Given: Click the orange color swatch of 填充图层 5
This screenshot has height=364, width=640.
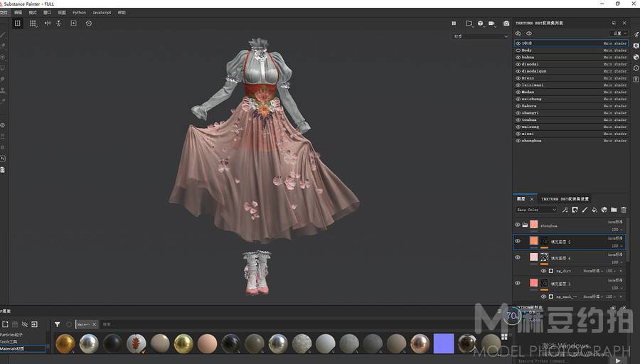Looking at the screenshot, I should [534, 241].
